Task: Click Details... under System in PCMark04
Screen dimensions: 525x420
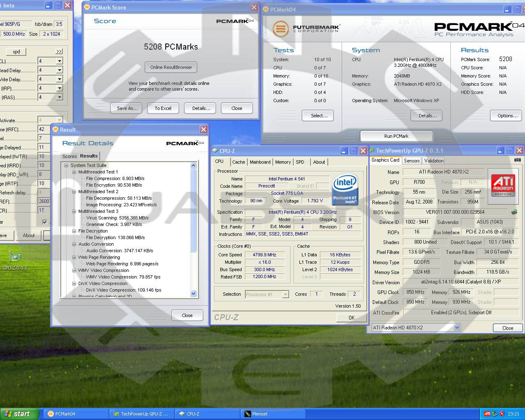Action: (x=427, y=116)
